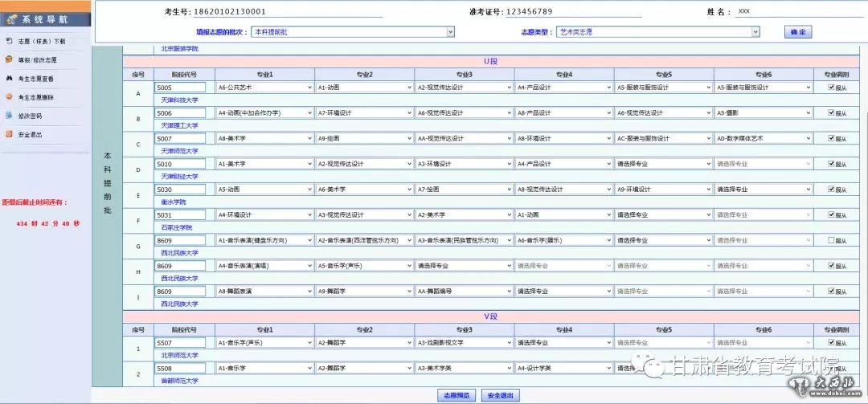
Task: Open row C 专业6 dropdown AD-数字媒体艺术
Action: (764, 138)
